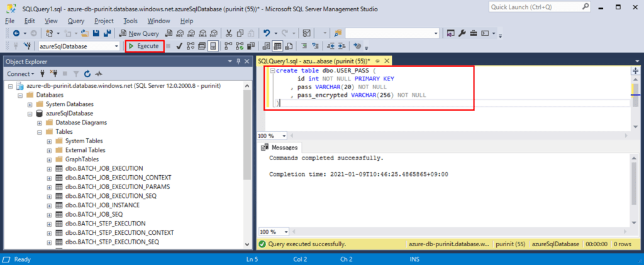Screen dimensions: 644x265
Task: Open the azureSqlDatabase database dropdown
Action: click(116, 46)
